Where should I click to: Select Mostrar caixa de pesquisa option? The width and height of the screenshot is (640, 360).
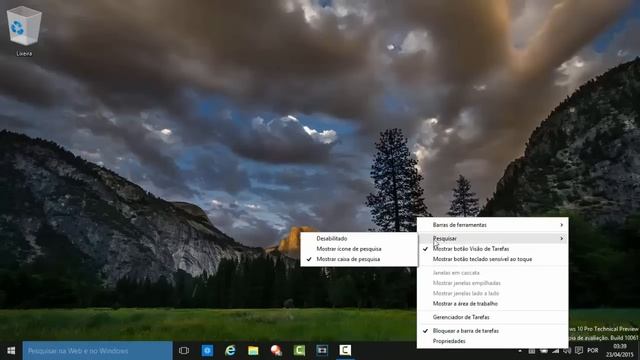tap(359, 259)
